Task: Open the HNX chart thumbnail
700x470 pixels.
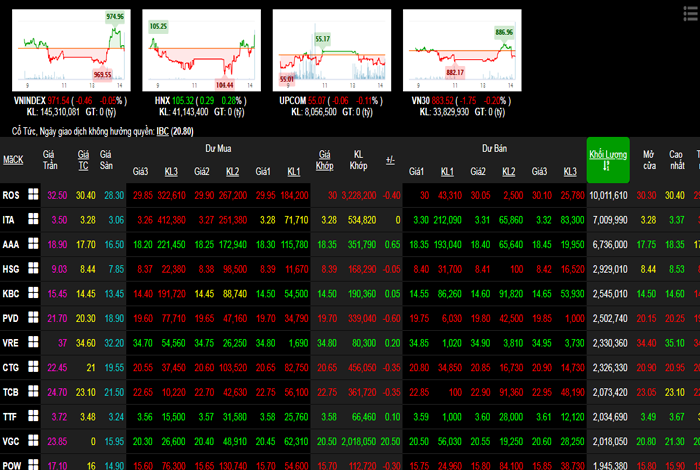Action: (201, 50)
